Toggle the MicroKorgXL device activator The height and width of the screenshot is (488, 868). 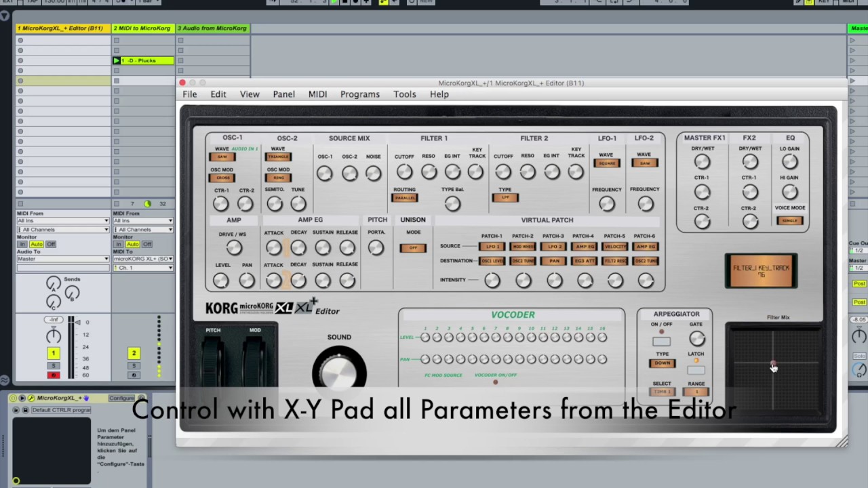pos(14,399)
